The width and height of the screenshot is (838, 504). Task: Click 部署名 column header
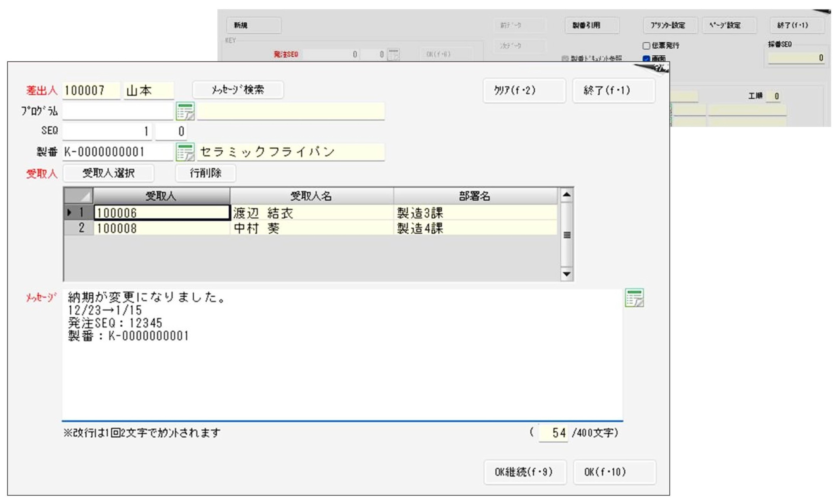(476, 196)
